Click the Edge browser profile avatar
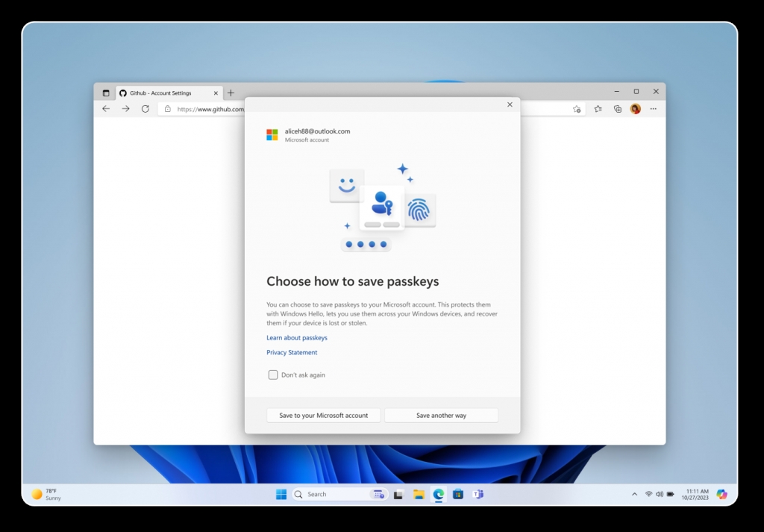Viewport: 764px width, 532px height. [x=635, y=109]
